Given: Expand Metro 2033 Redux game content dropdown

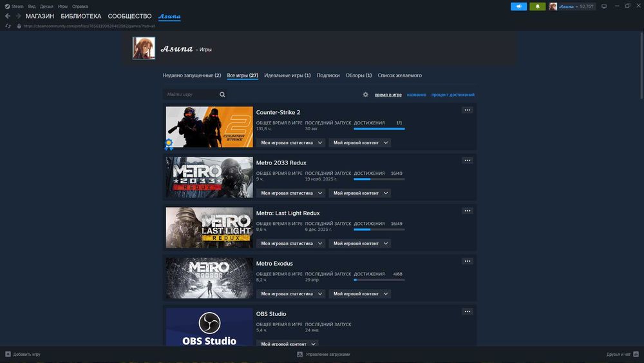Looking at the screenshot, I should click(x=360, y=193).
